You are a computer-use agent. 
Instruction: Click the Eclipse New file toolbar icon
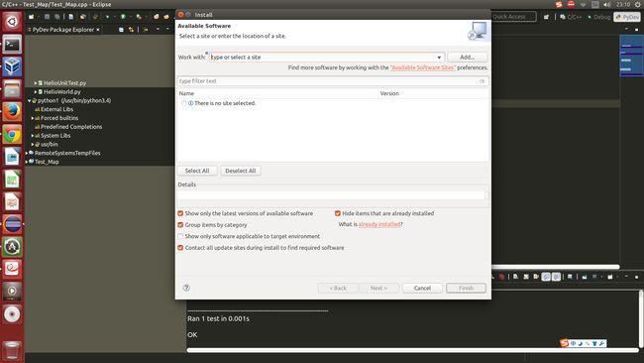coord(32,17)
